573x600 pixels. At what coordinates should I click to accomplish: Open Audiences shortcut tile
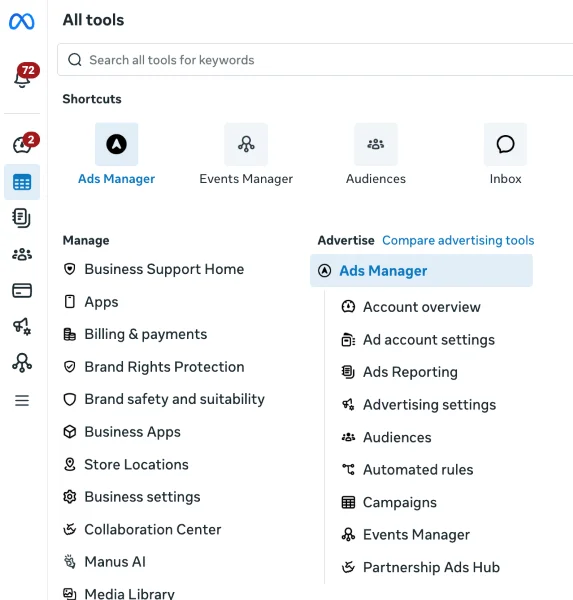click(376, 144)
